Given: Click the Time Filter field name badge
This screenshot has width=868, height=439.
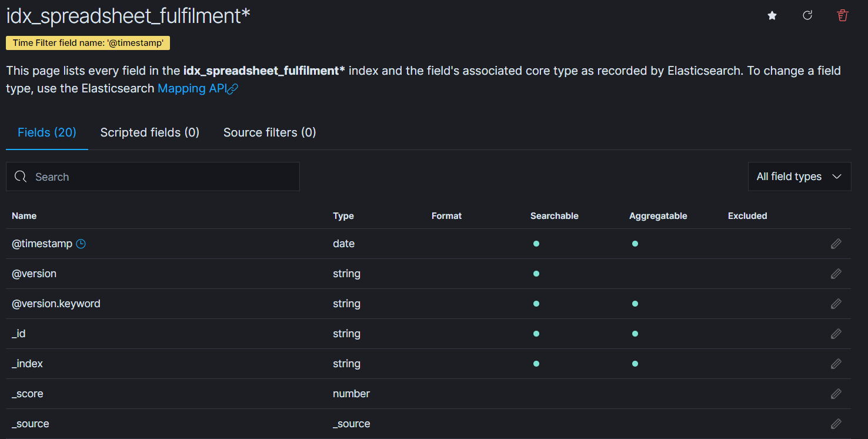Looking at the screenshot, I should (88, 43).
